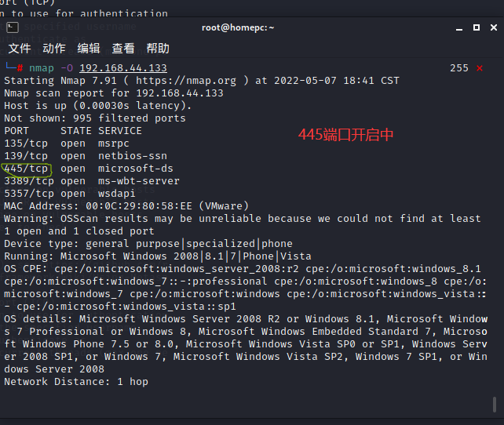Maximize the root@homepc terminal window

coord(477,27)
